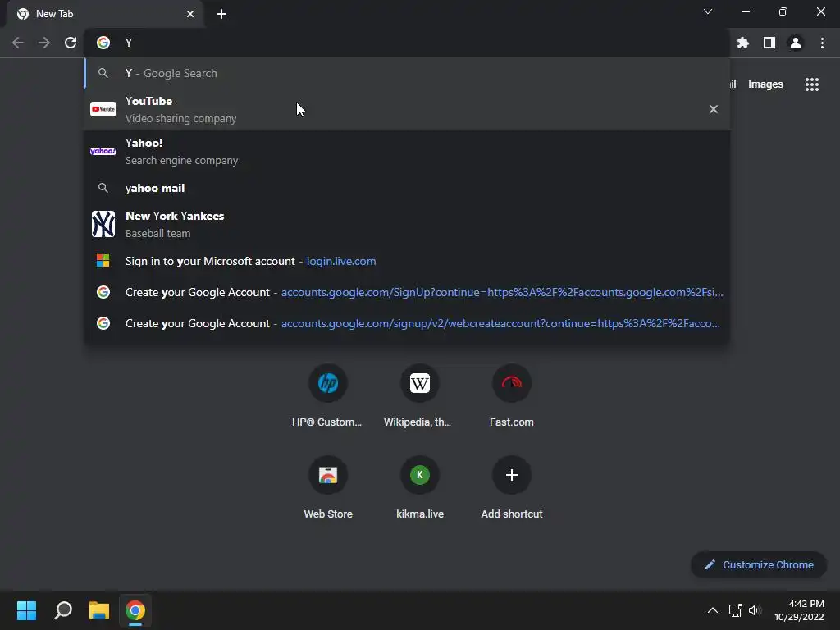Remove the YouTube suggestion with the X
Image resolution: width=840 pixels, height=630 pixels.
[713, 109]
